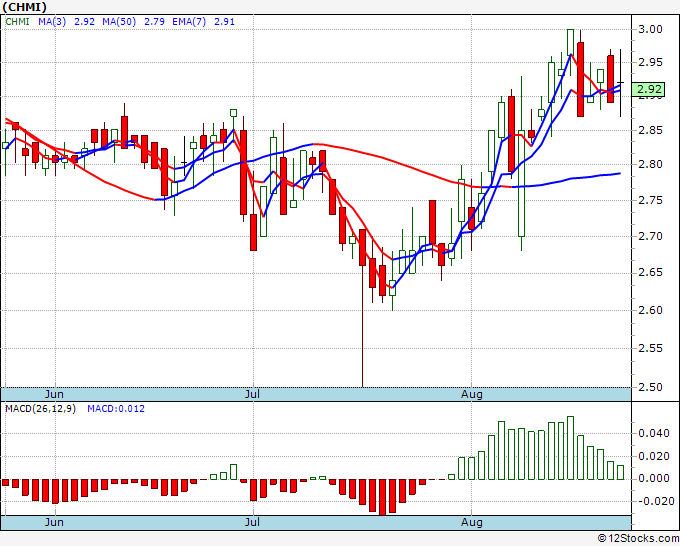680x546 pixels.
Task: Click the EMA(7) indicator label
Action: pyautogui.click(x=189, y=22)
